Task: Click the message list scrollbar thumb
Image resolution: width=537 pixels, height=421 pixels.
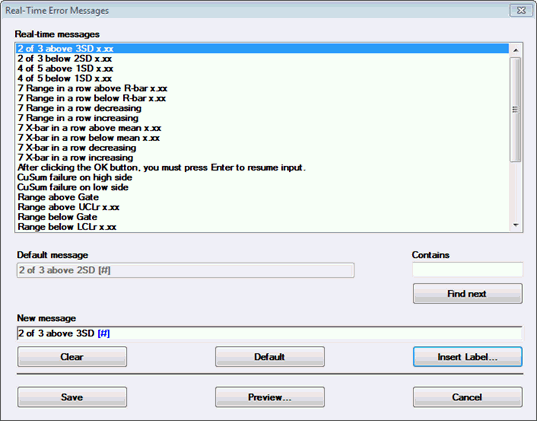Action: (516, 109)
